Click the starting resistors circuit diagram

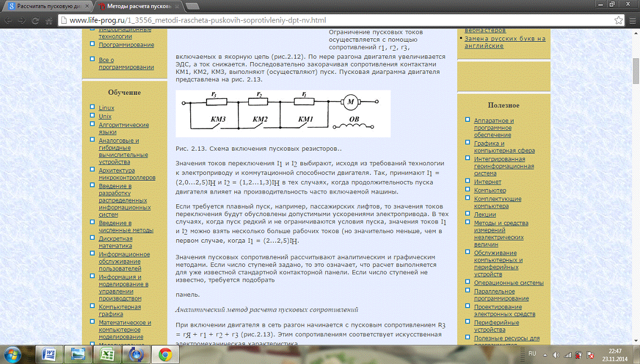pyautogui.click(x=283, y=113)
